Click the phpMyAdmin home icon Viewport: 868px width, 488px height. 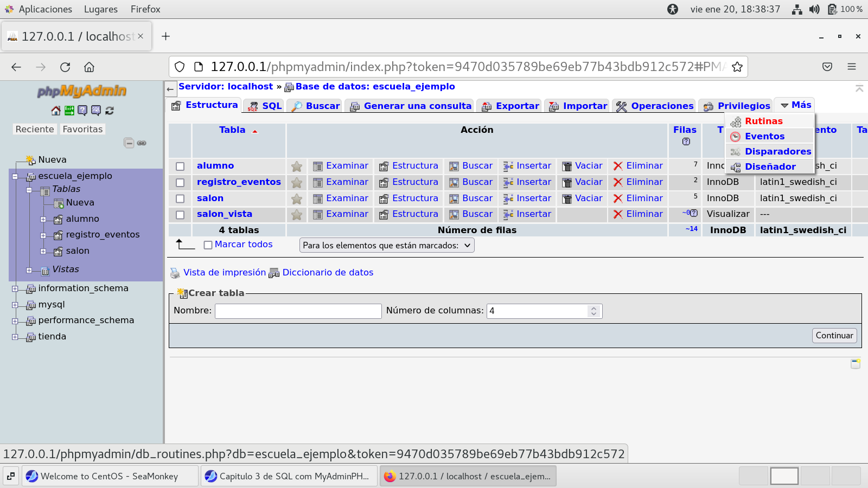55,111
